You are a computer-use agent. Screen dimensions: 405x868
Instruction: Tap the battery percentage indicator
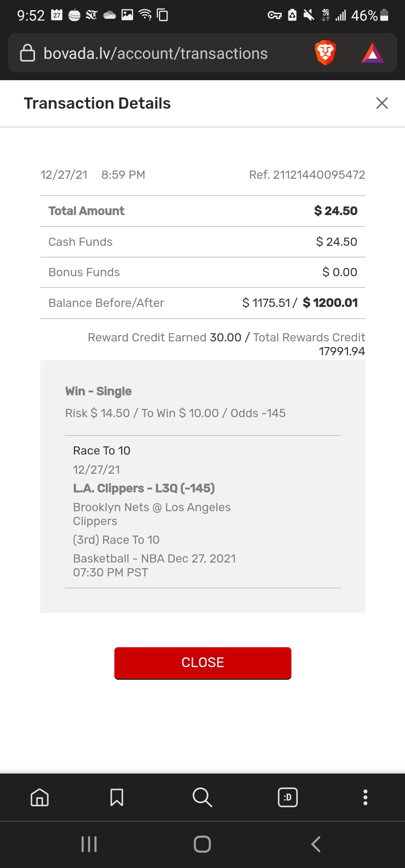pos(364,15)
